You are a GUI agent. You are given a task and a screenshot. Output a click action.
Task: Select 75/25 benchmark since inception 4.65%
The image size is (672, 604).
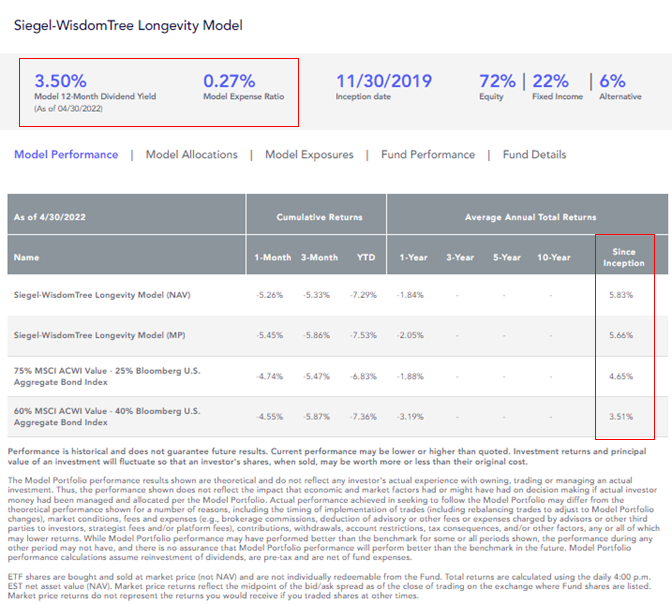pos(621,376)
